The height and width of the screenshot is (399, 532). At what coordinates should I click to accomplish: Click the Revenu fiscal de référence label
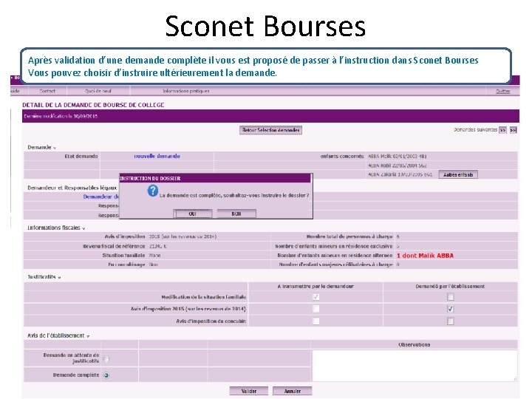coord(114,246)
